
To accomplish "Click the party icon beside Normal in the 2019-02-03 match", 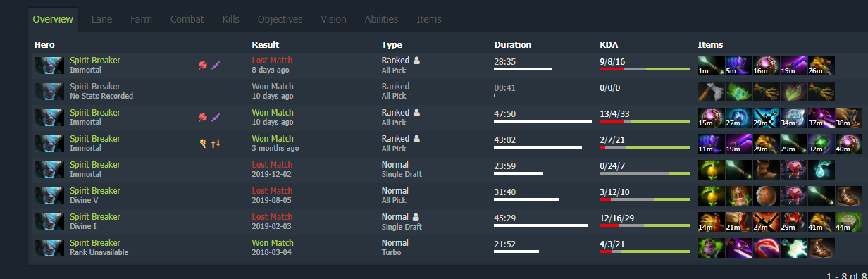I will (x=416, y=217).
